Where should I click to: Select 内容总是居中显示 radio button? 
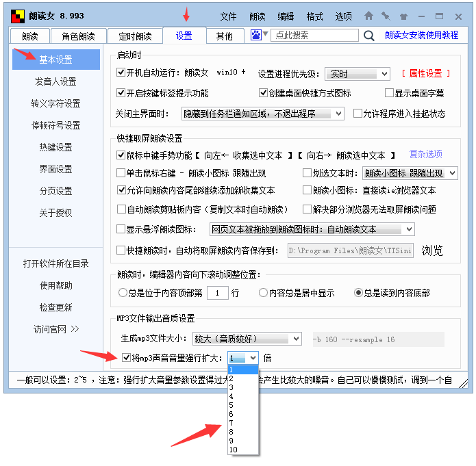[x=263, y=293]
